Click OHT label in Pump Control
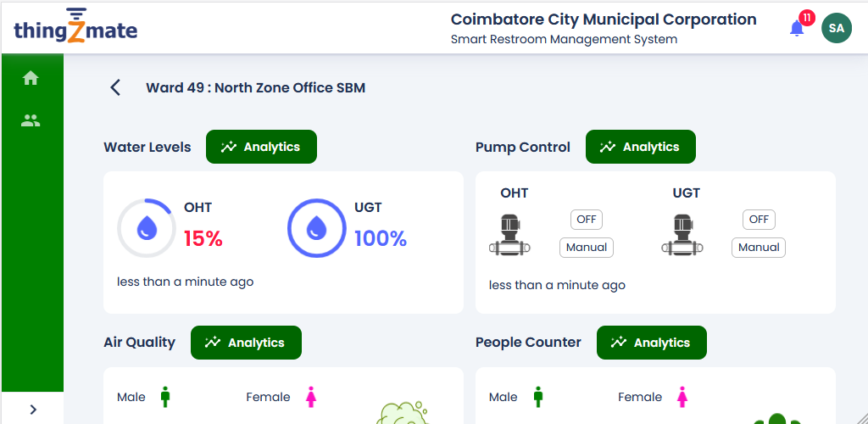Image resolution: width=868 pixels, height=424 pixels. 515,193
